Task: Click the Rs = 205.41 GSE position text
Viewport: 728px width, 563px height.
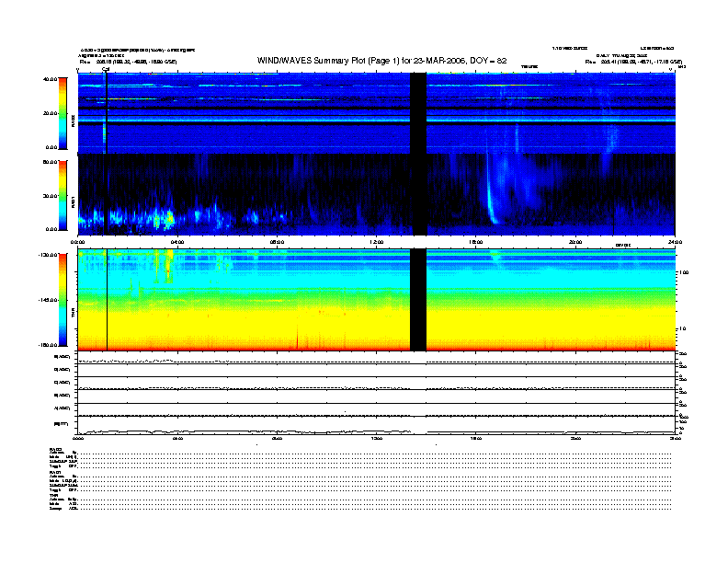Action: (x=633, y=62)
